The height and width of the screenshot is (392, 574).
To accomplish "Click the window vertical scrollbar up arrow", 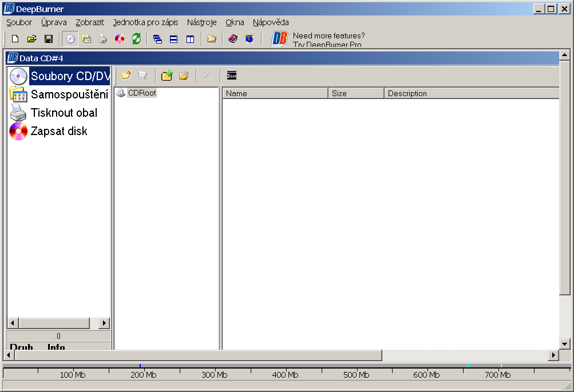I will [x=564, y=56].
